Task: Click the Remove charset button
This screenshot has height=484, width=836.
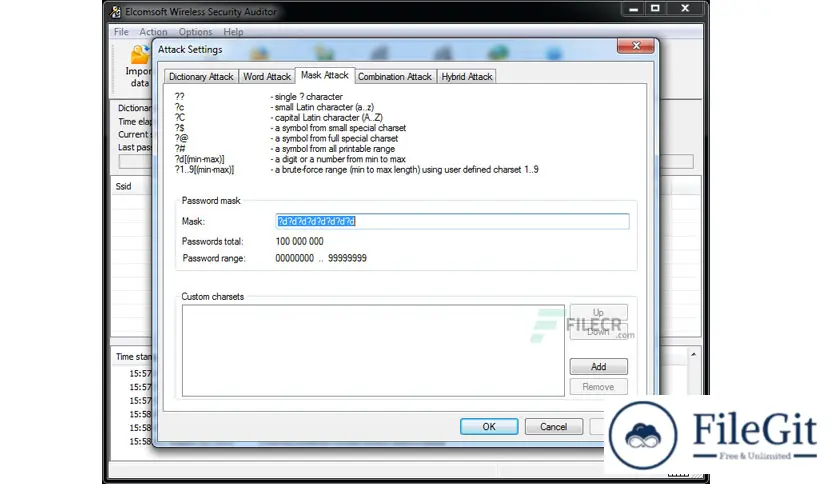Action: click(598, 387)
